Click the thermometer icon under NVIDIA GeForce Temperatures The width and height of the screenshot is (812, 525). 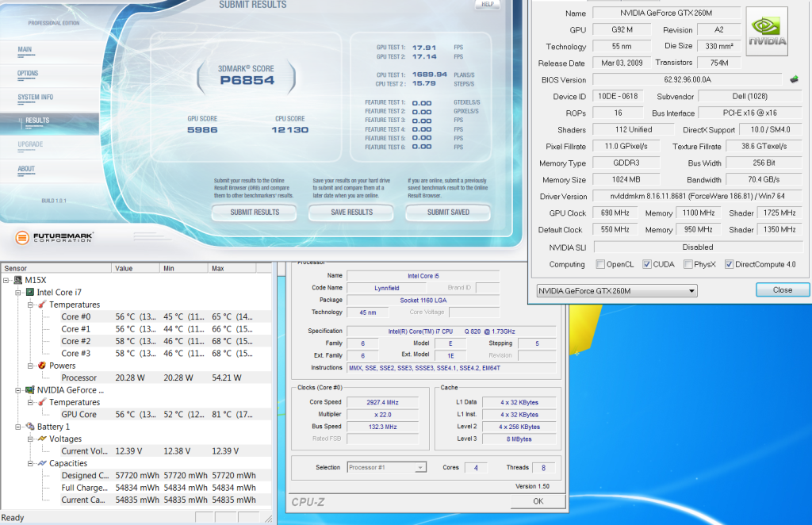pos(43,402)
